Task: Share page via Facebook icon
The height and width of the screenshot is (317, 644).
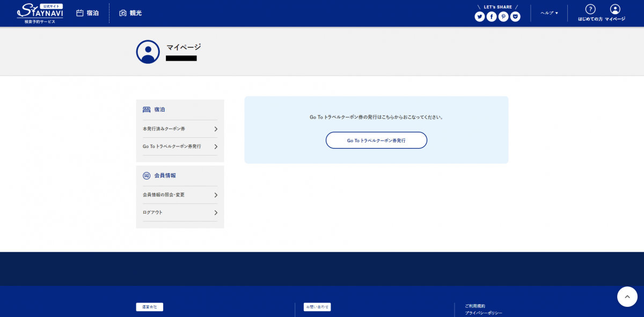Action: pos(492,17)
